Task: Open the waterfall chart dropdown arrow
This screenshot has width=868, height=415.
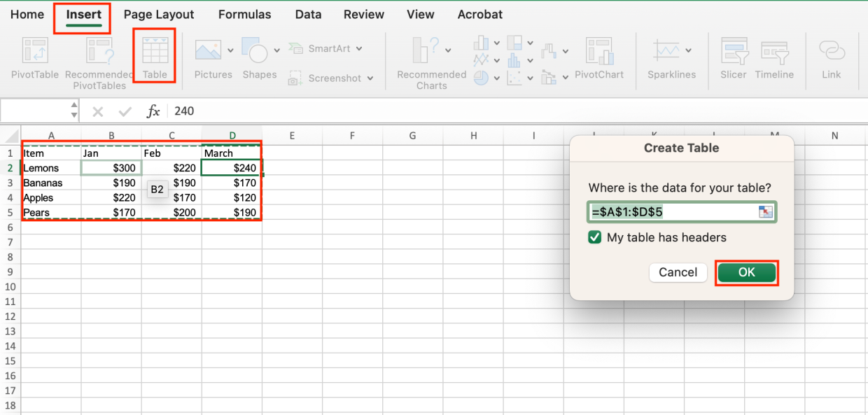Action: [565, 50]
